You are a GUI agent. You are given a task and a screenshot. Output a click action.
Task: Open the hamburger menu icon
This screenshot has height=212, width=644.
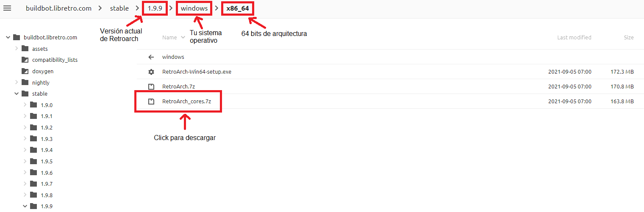(7, 8)
